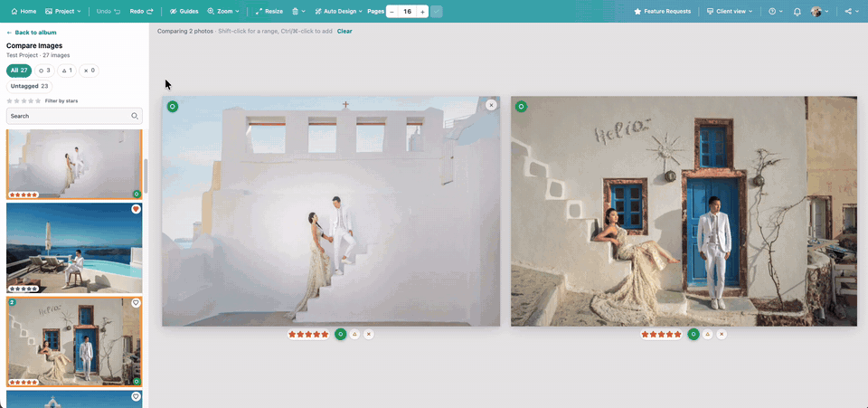The image size is (868, 408).
Task: Open the user avatar menu
Action: (816, 11)
